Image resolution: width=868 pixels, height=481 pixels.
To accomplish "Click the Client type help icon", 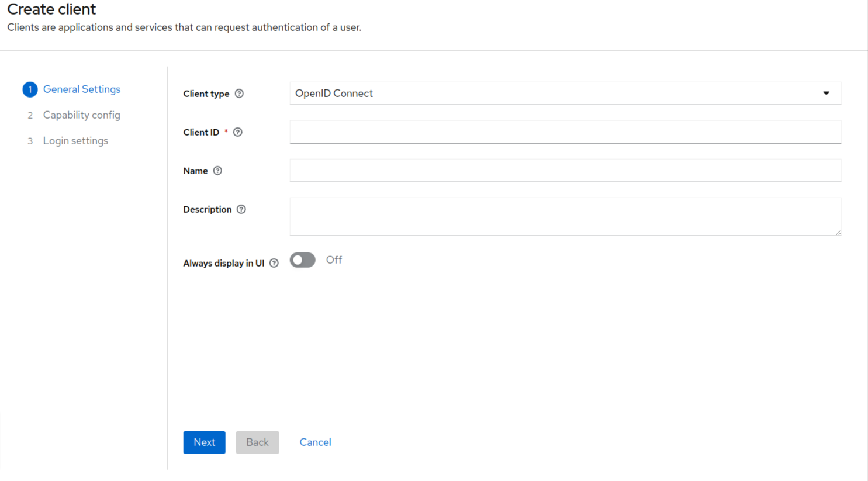I will (x=239, y=94).
